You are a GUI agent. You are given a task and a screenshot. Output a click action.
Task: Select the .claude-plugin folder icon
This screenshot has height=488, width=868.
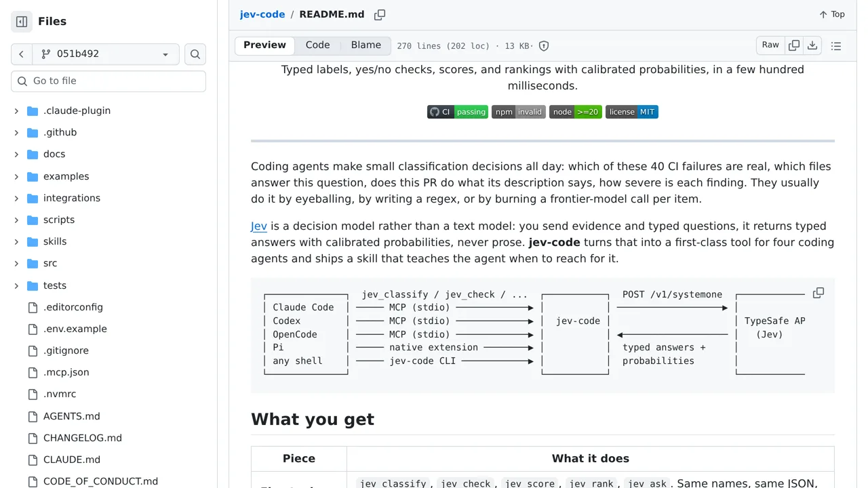[x=33, y=110]
